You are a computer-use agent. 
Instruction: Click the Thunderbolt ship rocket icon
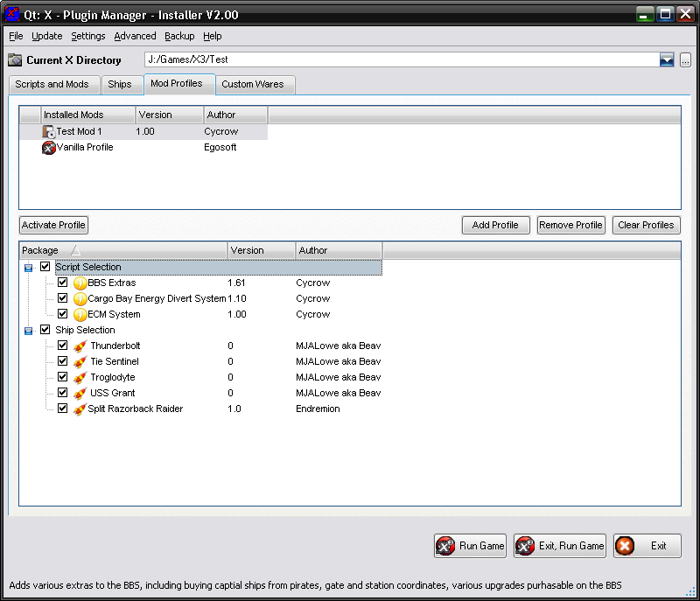click(x=80, y=346)
